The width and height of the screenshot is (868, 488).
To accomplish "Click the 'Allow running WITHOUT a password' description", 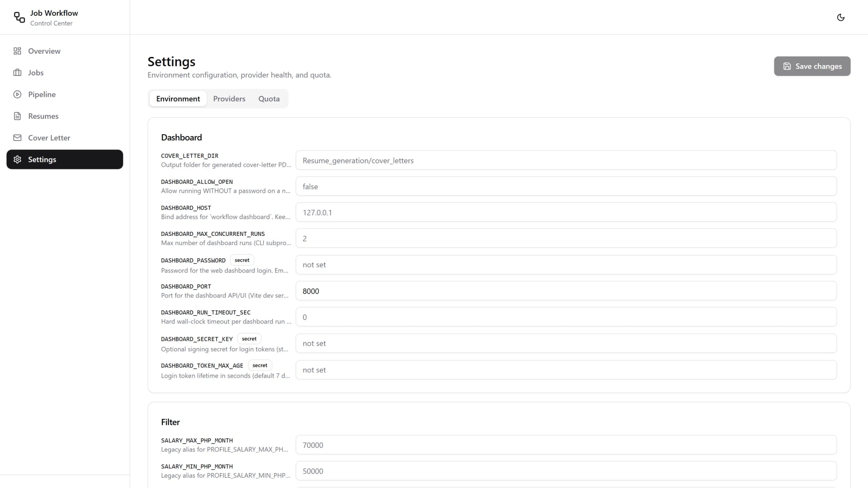I will [x=226, y=191].
